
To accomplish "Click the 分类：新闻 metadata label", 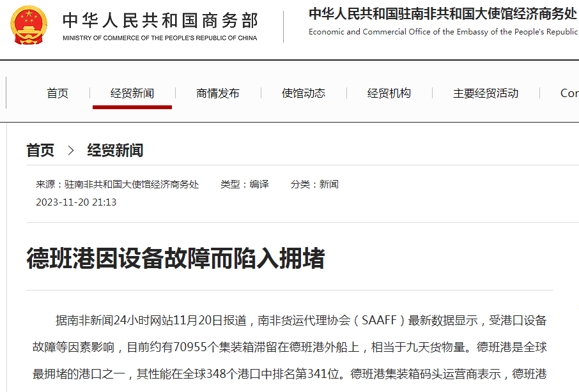I will tap(315, 184).
